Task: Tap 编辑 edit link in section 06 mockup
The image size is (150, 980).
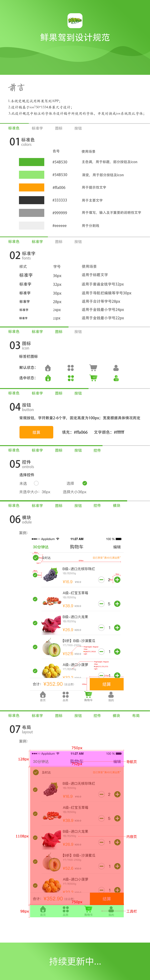Action: [117, 547]
